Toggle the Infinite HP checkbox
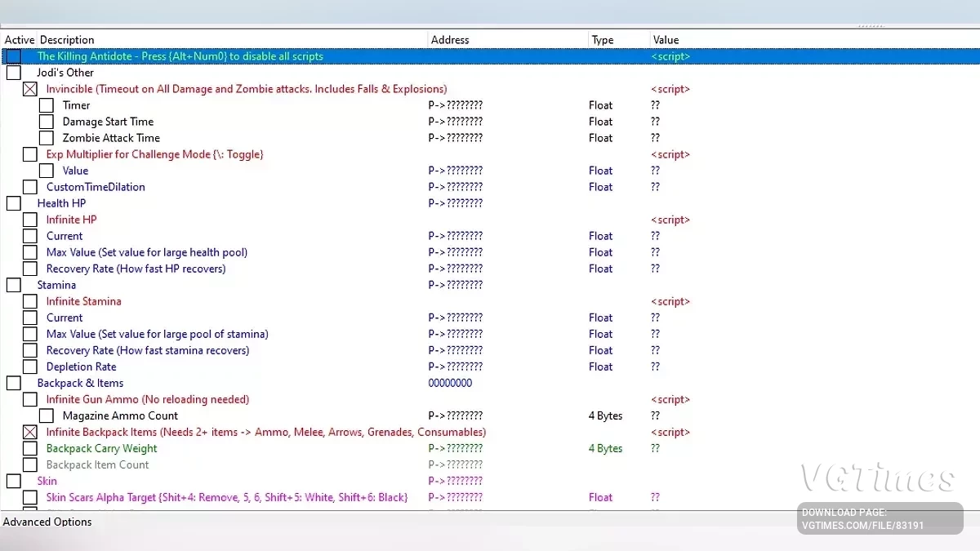The height and width of the screenshot is (551, 980). tap(30, 220)
